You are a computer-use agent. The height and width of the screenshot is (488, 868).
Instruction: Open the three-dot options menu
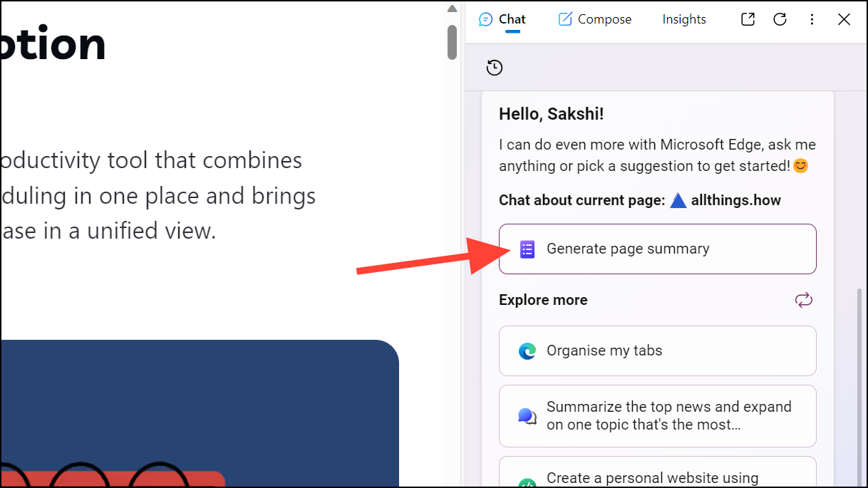(x=812, y=19)
